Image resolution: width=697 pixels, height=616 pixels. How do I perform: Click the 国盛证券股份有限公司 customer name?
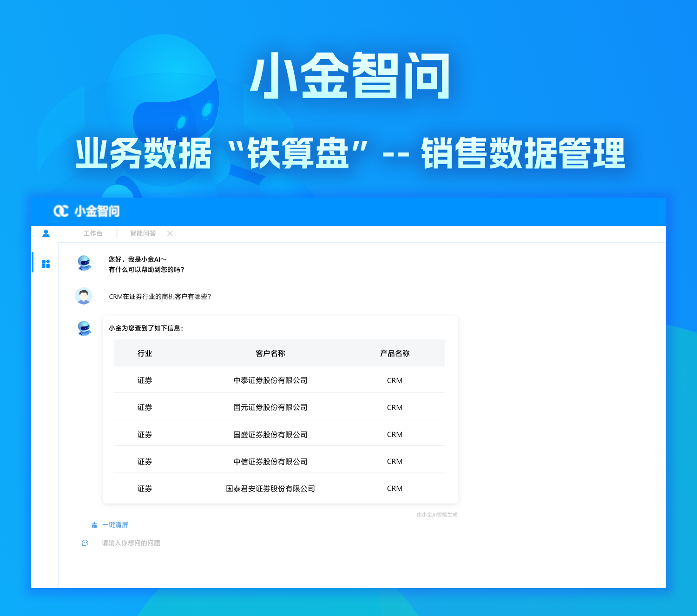pos(270,435)
